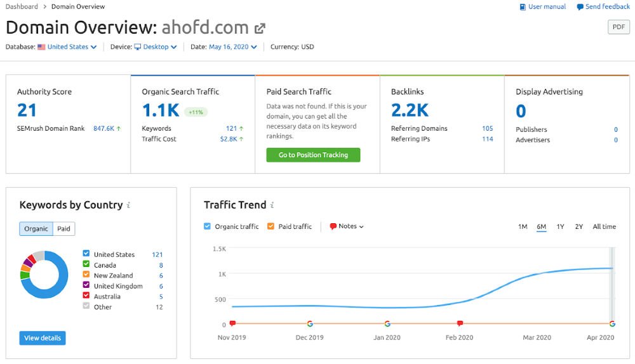
Task: Click the Advertisers 0 value
Action: (615, 140)
